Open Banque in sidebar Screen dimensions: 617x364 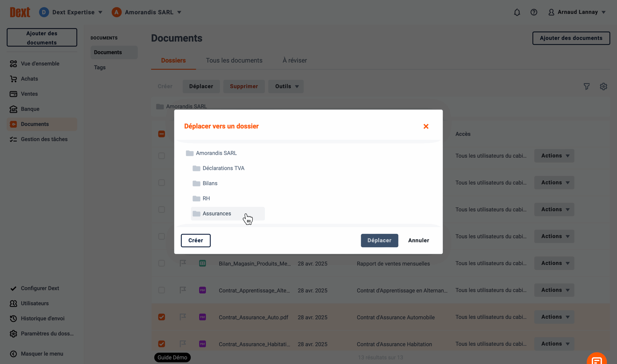click(x=42, y=109)
